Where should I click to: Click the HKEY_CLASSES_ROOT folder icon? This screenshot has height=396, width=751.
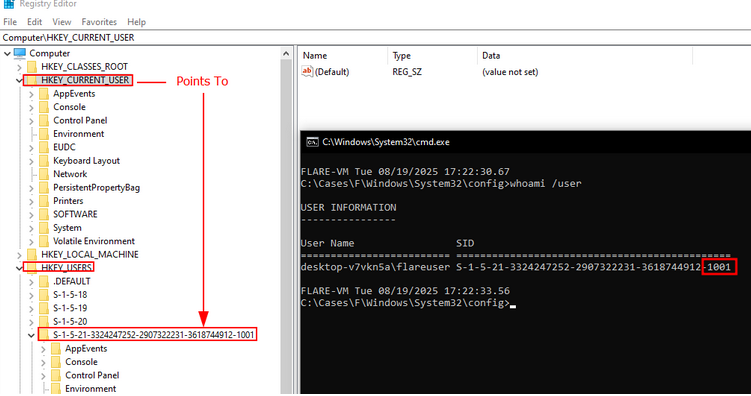[32, 66]
